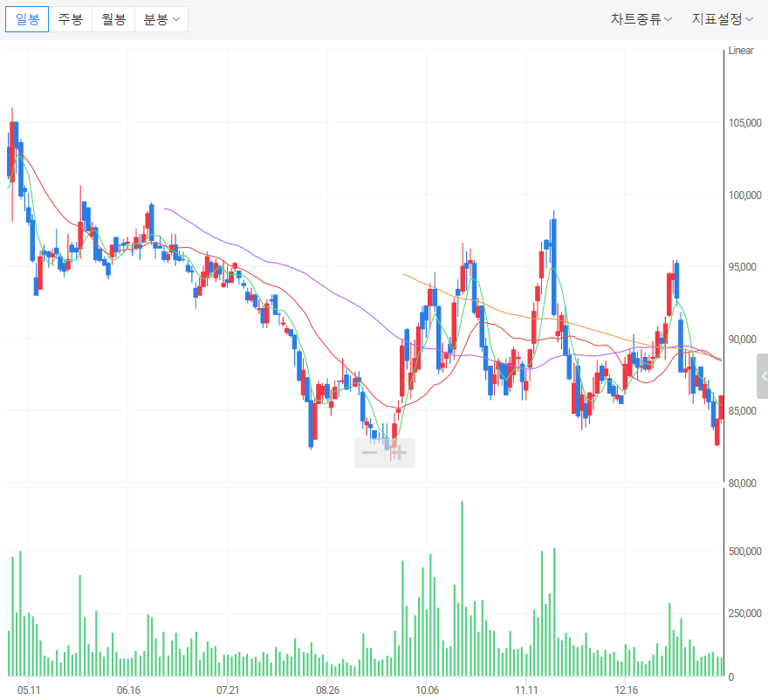Click the 07.21 date label
768x700 pixels.
[228, 690]
